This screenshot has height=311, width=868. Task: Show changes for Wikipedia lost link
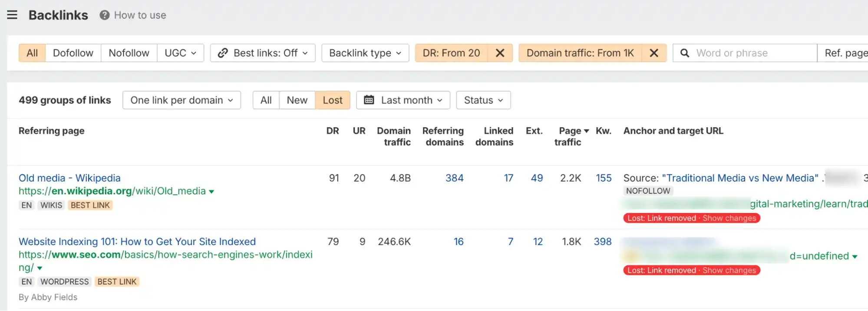click(729, 218)
